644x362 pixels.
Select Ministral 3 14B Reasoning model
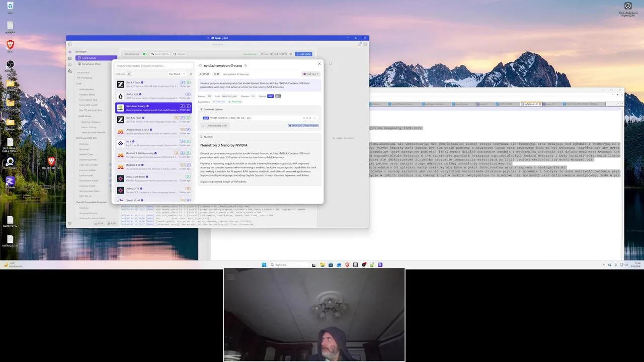pyautogui.click(x=153, y=155)
